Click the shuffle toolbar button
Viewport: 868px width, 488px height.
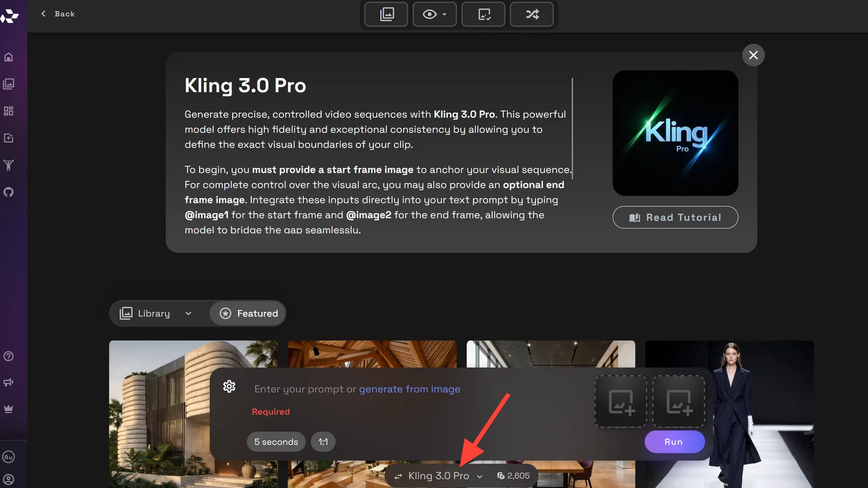(532, 14)
